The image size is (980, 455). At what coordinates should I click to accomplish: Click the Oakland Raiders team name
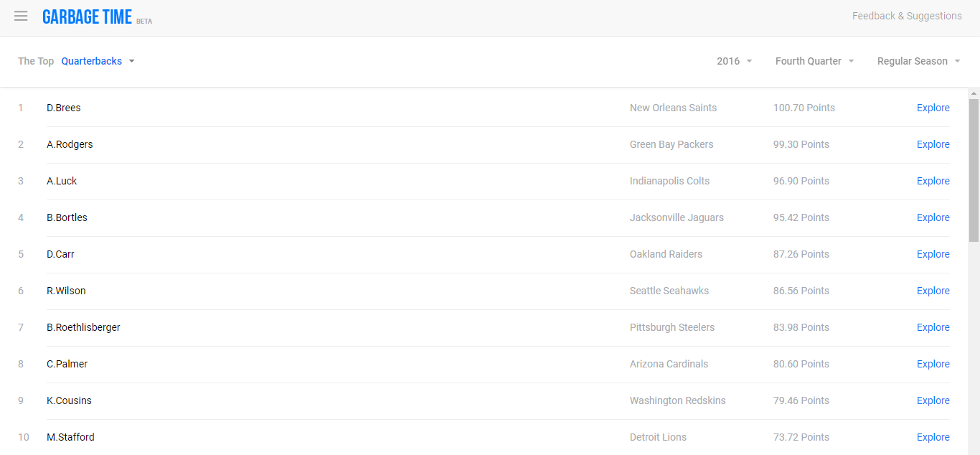pos(666,254)
